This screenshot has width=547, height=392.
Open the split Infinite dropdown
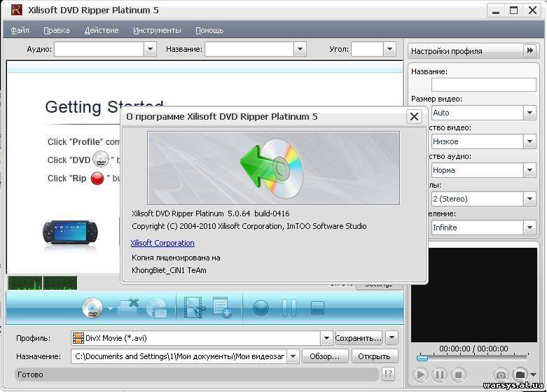(x=529, y=227)
